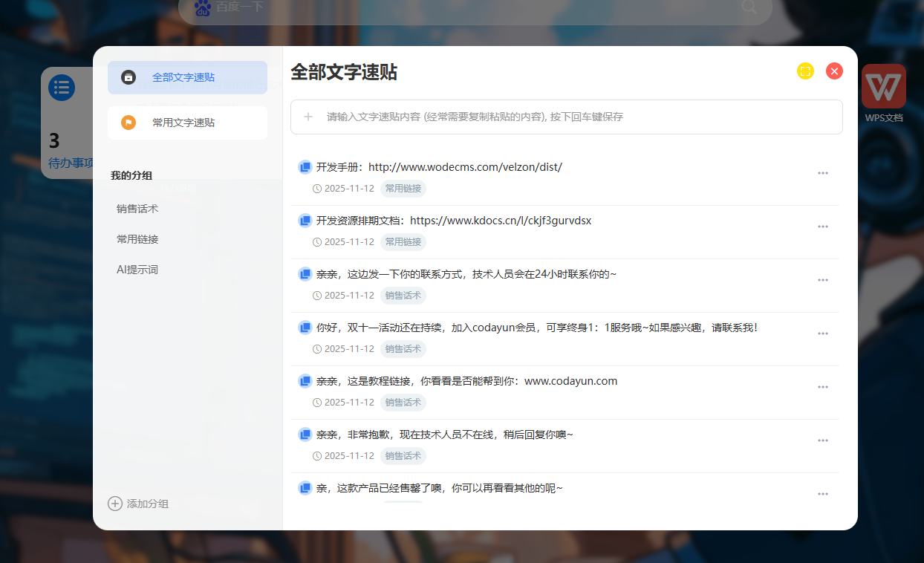Click the yellow fullscreen expand icon
924x563 pixels.
pyautogui.click(x=805, y=71)
